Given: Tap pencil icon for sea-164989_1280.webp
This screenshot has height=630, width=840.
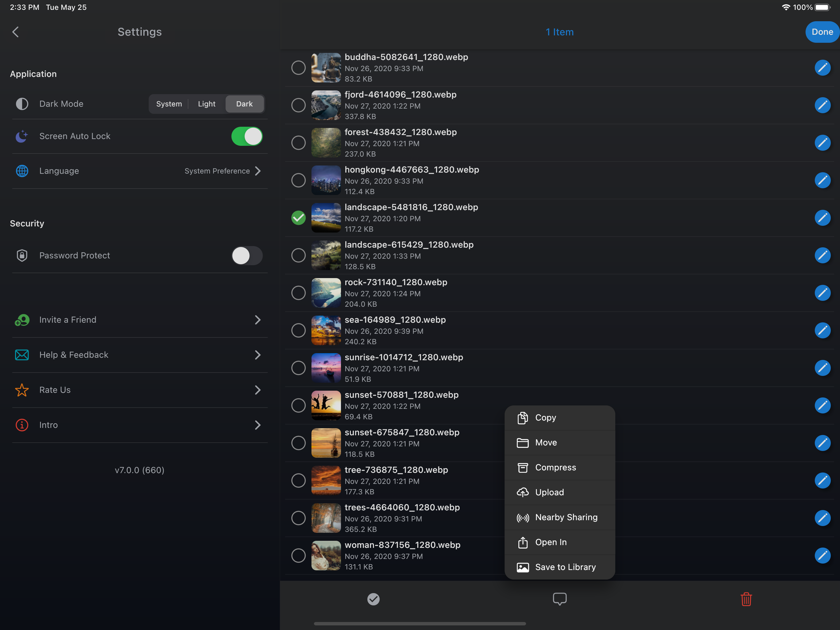Looking at the screenshot, I should (822, 330).
